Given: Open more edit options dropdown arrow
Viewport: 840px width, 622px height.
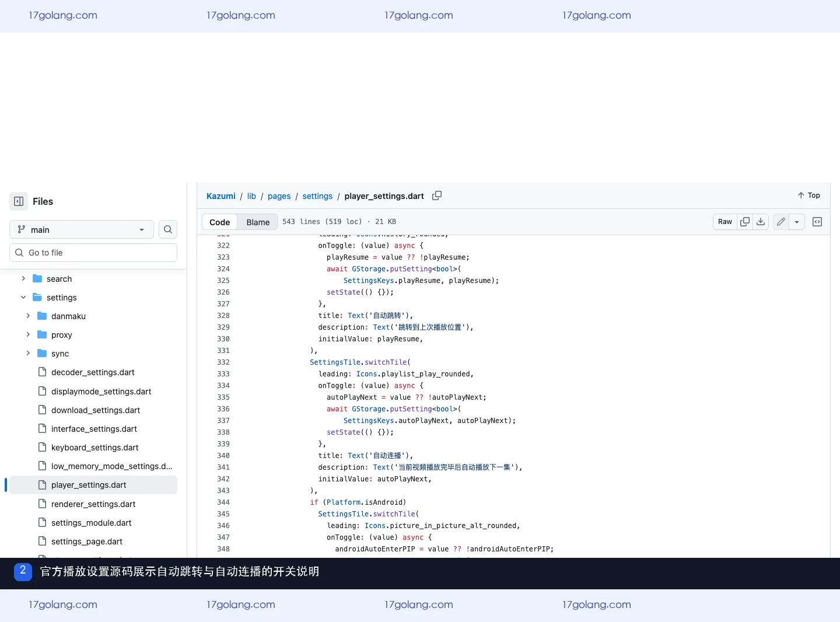Looking at the screenshot, I should click(797, 222).
